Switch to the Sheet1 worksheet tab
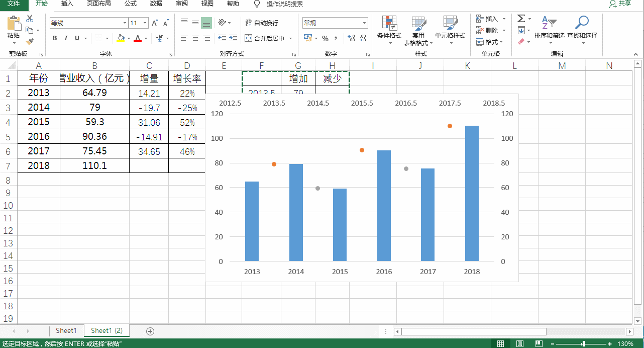The height and width of the screenshot is (348, 644). tap(66, 330)
